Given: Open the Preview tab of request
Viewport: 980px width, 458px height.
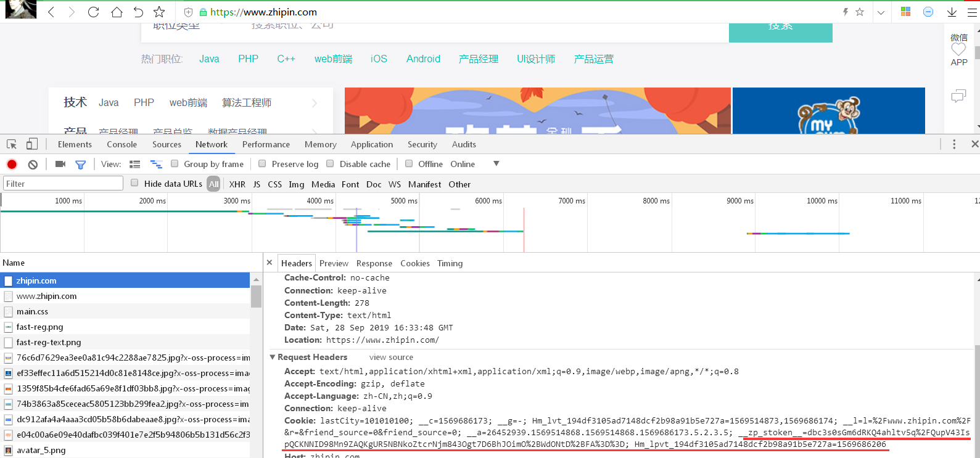Looking at the screenshot, I should click(x=334, y=263).
